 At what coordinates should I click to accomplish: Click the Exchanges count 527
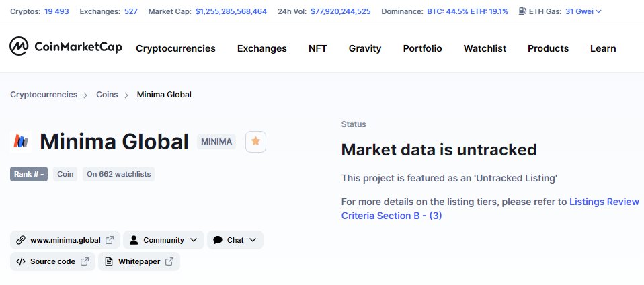pyautogui.click(x=131, y=11)
